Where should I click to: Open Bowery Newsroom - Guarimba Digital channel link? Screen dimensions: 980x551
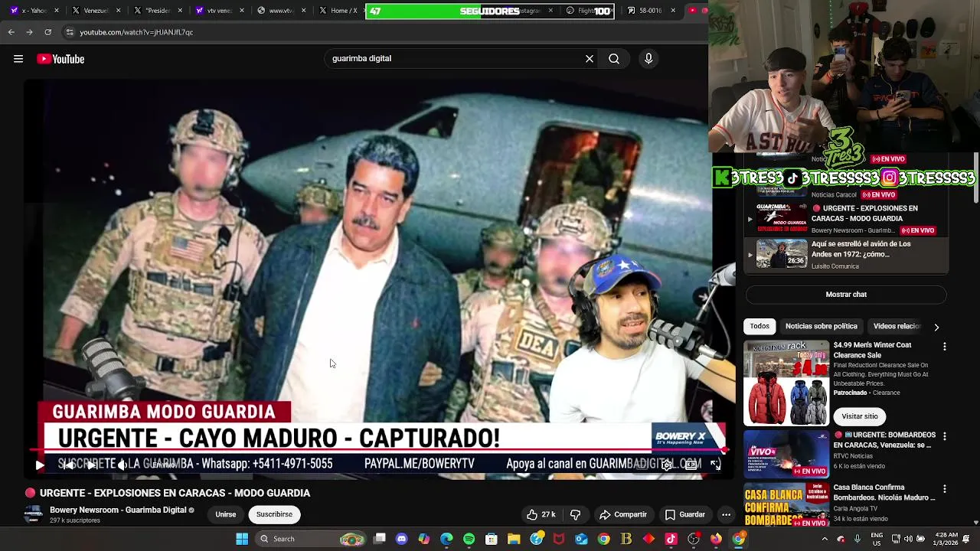pos(118,510)
